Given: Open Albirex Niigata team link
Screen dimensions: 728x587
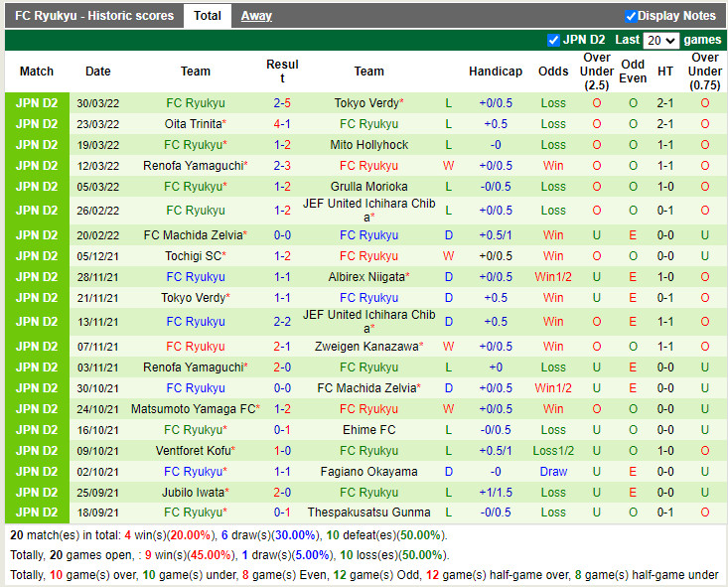Looking at the screenshot, I should (x=366, y=277).
